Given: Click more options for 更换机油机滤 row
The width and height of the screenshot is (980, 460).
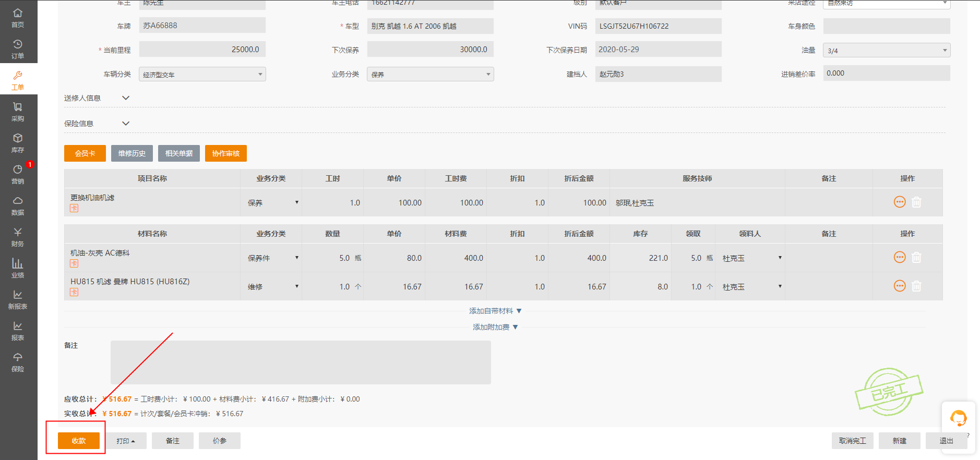Looking at the screenshot, I should coord(900,202).
